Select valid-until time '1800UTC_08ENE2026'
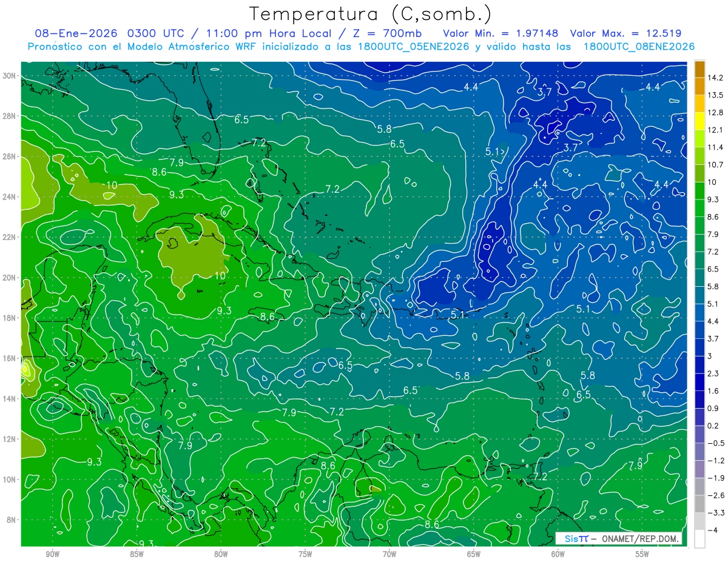Viewport: 728px width, 562px height. [639, 47]
